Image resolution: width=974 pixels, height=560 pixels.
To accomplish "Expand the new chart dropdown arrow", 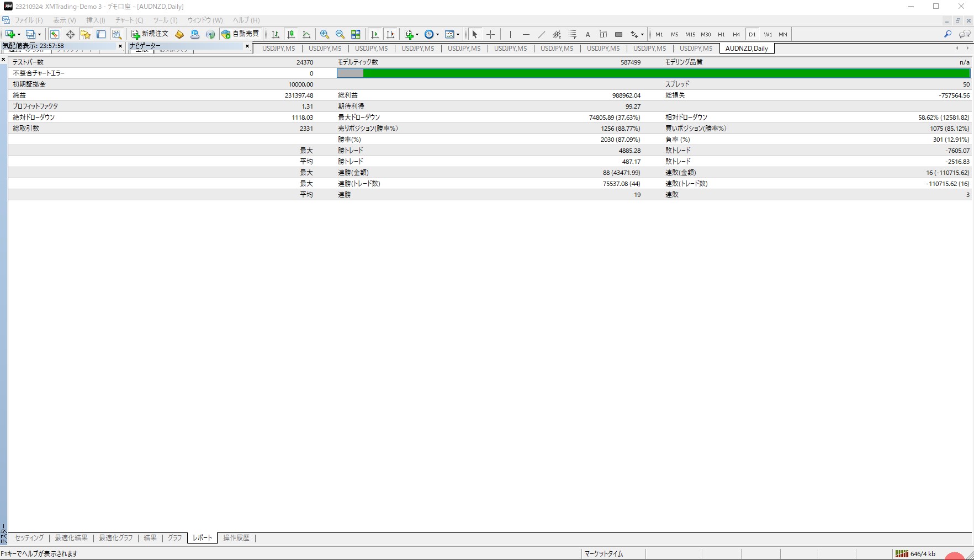I will (x=19, y=34).
